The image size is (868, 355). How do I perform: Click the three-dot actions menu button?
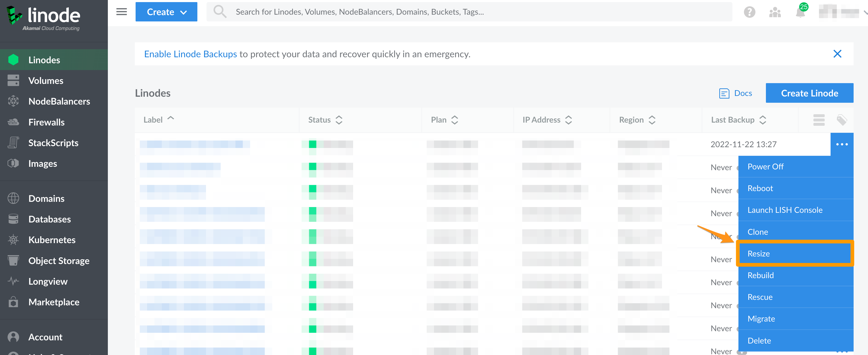click(x=842, y=144)
